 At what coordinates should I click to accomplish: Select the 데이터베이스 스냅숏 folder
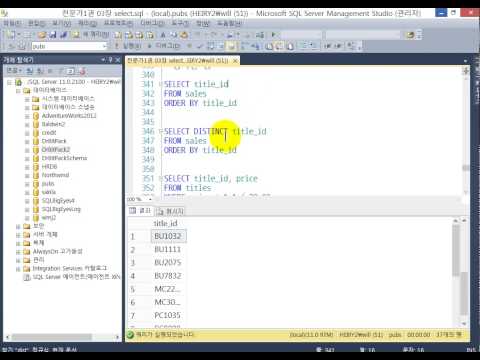point(68,107)
